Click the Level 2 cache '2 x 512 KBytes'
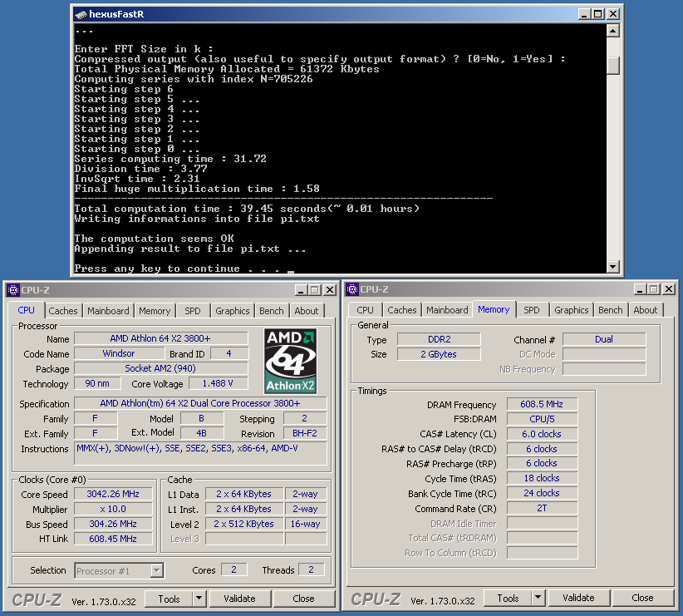Viewport: 683px width, 616px height. [x=244, y=524]
